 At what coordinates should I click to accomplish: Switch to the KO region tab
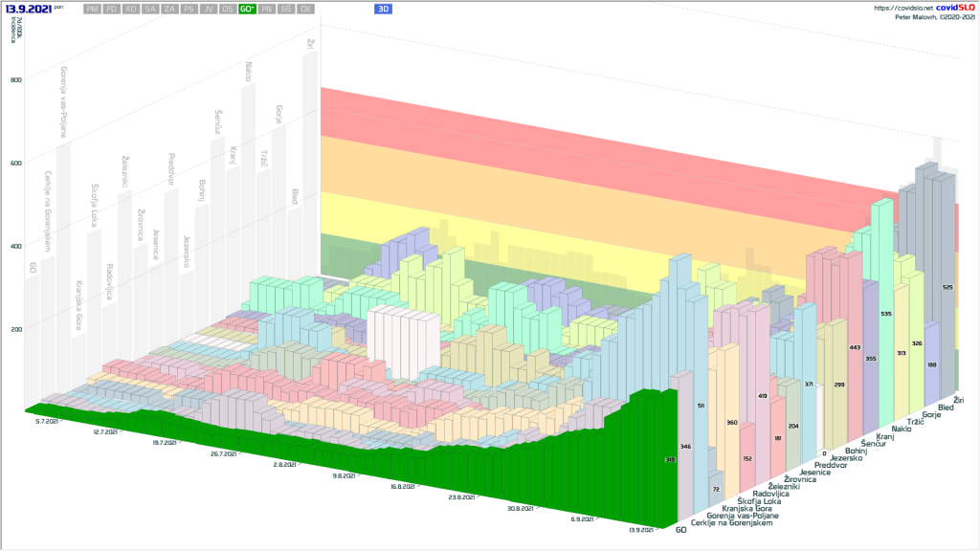click(131, 9)
